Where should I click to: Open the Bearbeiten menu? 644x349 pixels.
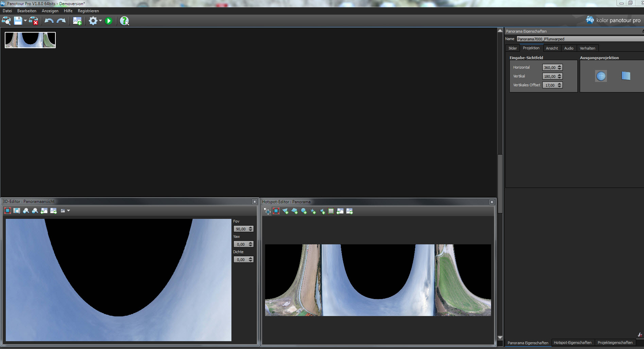coord(27,11)
